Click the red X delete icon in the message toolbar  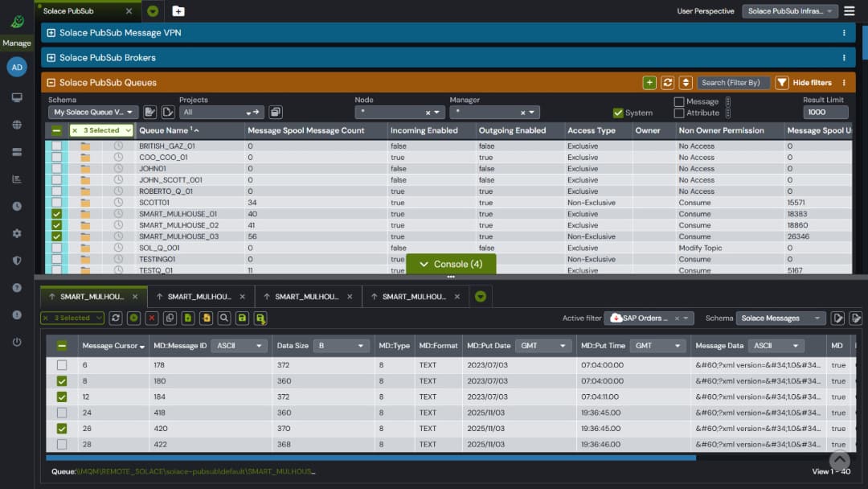(x=151, y=318)
